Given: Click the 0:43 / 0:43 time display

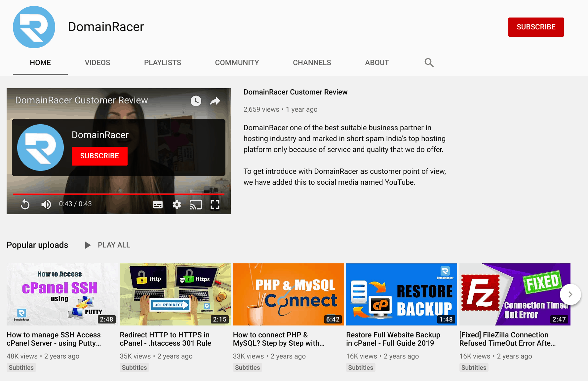Looking at the screenshot, I should pyautogui.click(x=75, y=204).
